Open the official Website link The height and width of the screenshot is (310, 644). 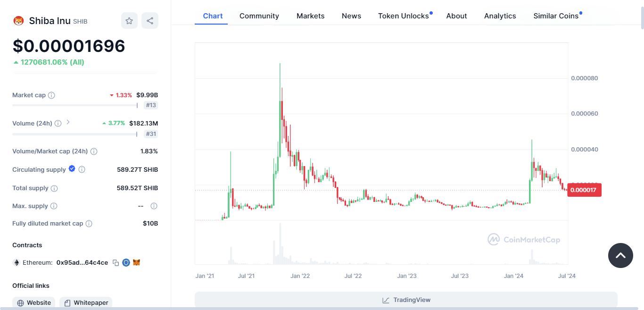(x=34, y=303)
